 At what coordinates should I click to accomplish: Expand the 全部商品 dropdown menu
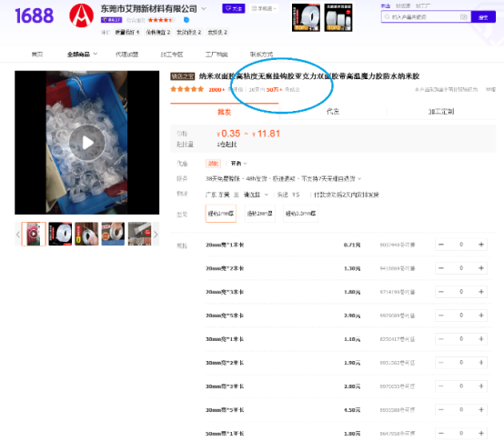click(82, 55)
